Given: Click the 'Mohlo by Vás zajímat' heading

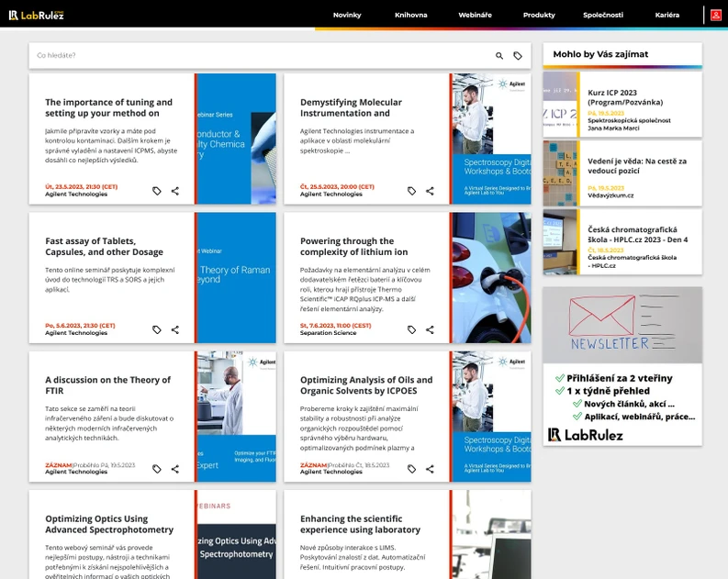Looking at the screenshot, I should (x=600, y=54).
